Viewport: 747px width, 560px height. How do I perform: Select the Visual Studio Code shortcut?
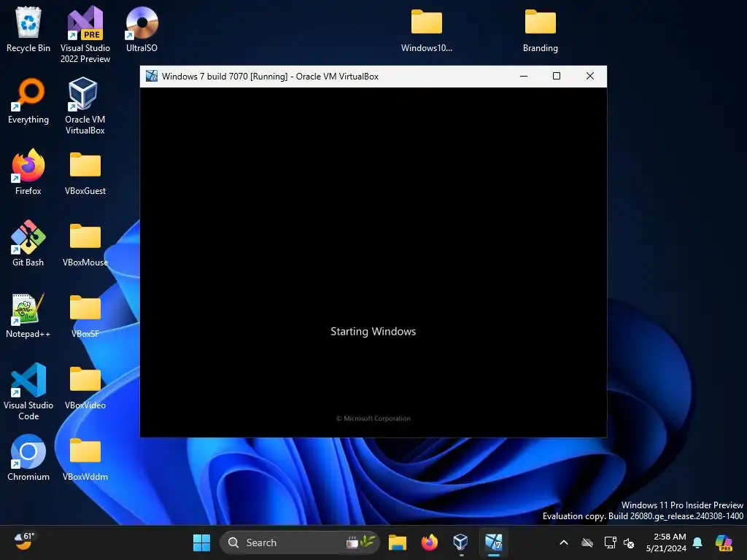point(28,392)
